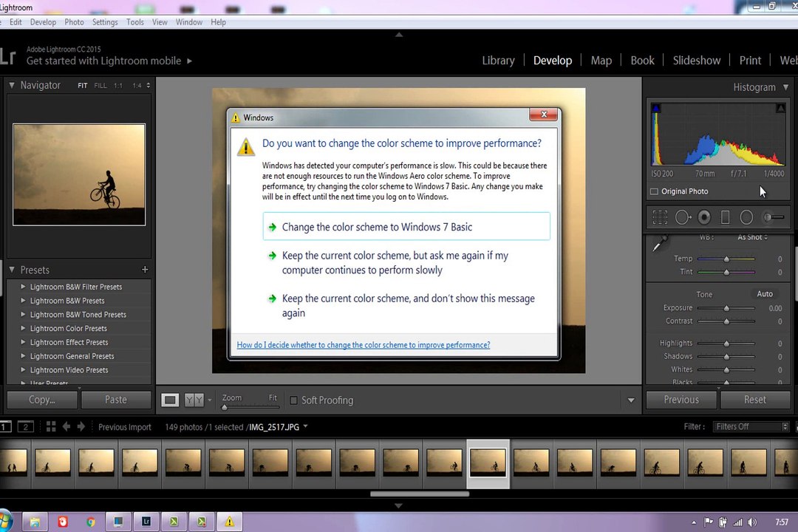Choose keep scheme but ask me again

pyautogui.click(x=406, y=263)
